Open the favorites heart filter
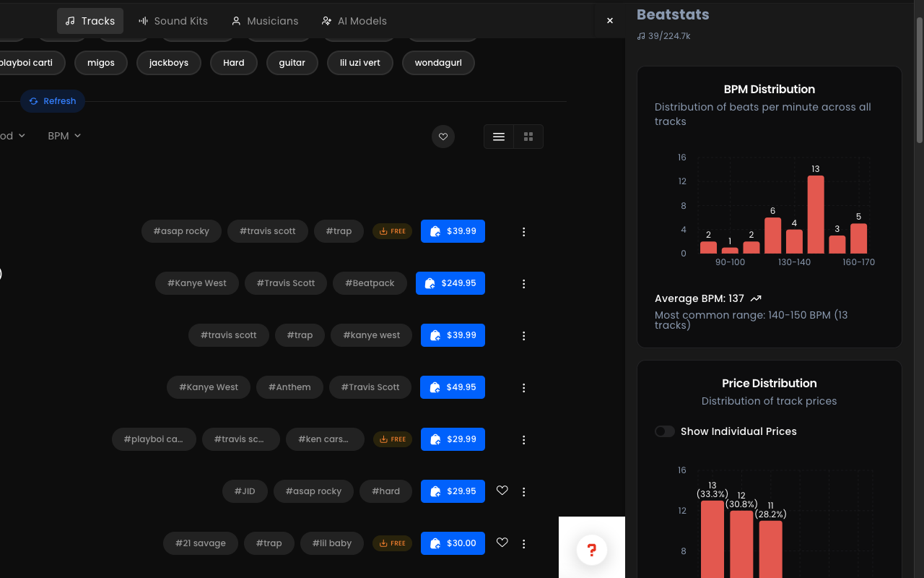The width and height of the screenshot is (924, 578). coord(443,136)
